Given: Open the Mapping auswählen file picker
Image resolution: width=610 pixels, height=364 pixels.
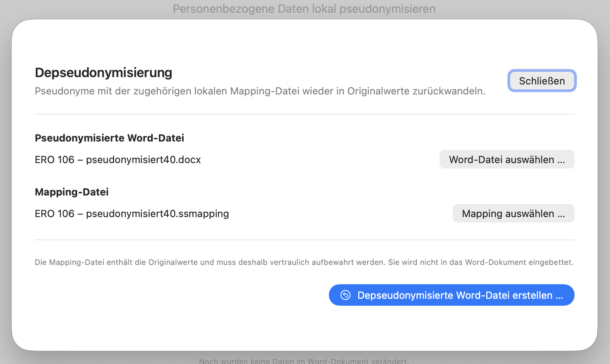Looking at the screenshot, I should point(513,213).
